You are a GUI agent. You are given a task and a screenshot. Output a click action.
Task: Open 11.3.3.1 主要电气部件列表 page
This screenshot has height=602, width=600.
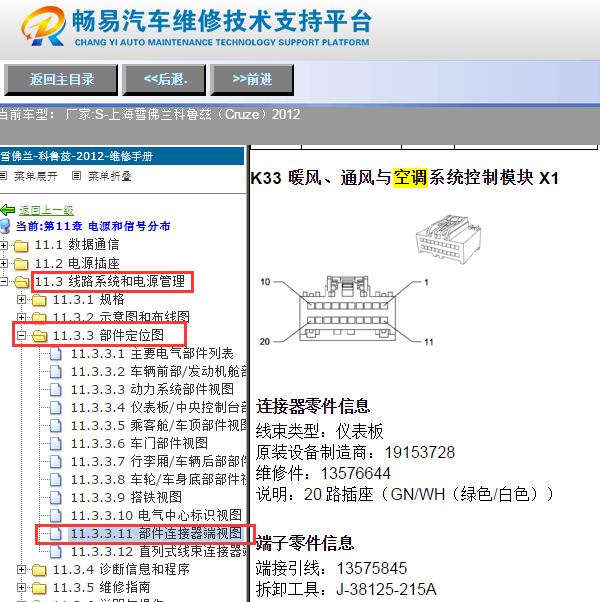click(152, 353)
